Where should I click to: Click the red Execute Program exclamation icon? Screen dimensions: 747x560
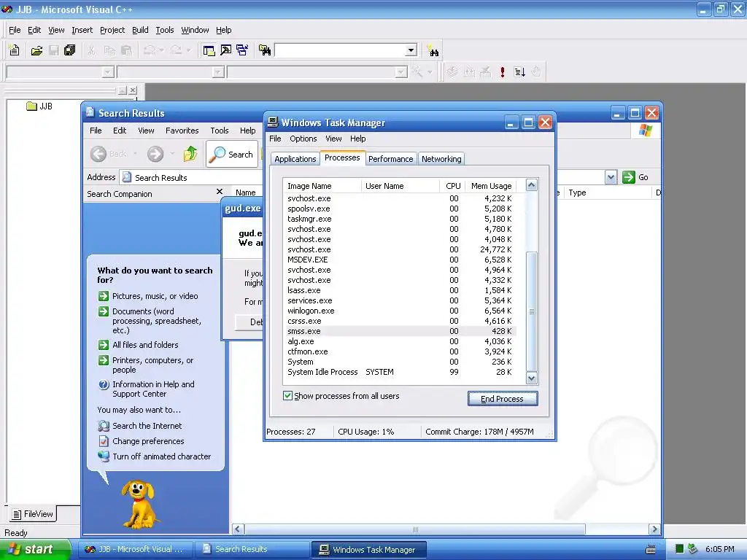(502, 72)
